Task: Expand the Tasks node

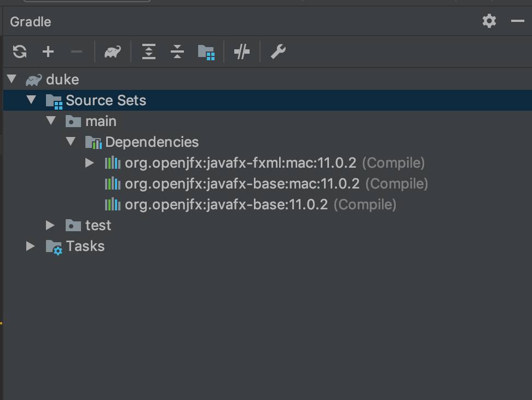Action: pos(31,246)
